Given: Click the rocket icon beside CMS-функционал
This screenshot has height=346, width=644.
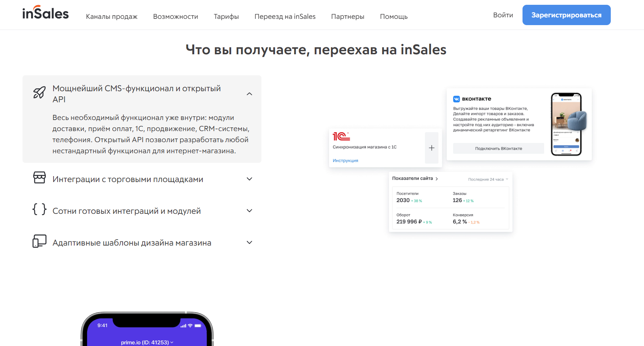Looking at the screenshot, I should tap(40, 92).
